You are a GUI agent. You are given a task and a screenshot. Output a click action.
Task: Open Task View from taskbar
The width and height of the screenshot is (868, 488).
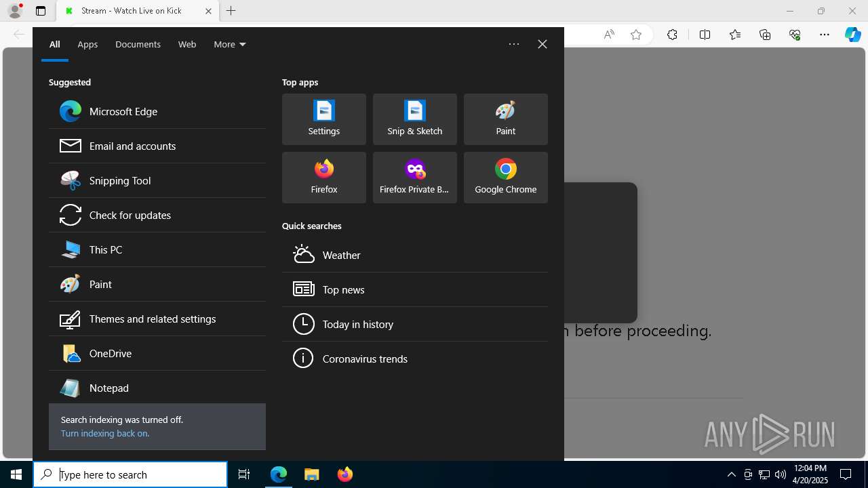[x=244, y=474]
